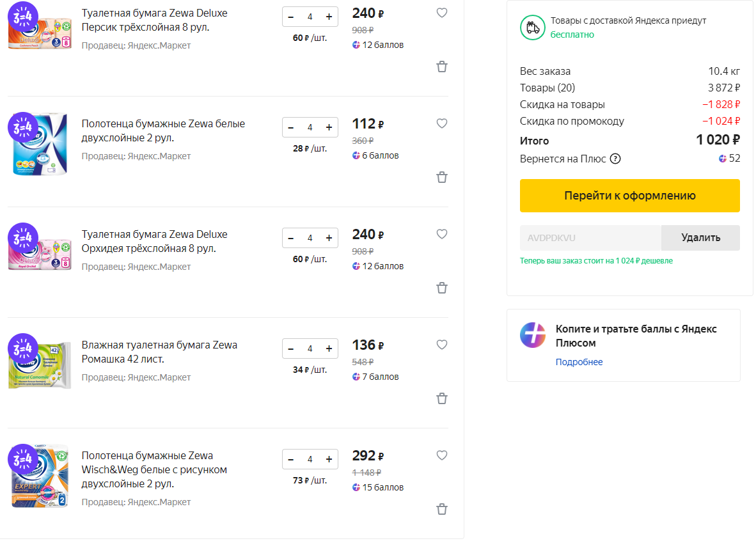Increase quantity of Wisch&Weg towels
Image resolution: width=756 pixels, height=541 pixels.
pyautogui.click(x=329, y=460)
